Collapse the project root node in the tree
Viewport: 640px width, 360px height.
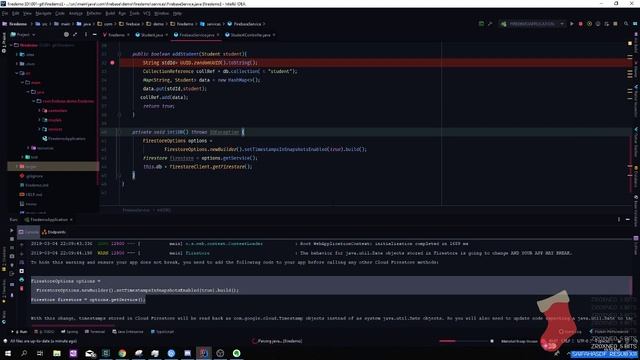click(11, 45)
